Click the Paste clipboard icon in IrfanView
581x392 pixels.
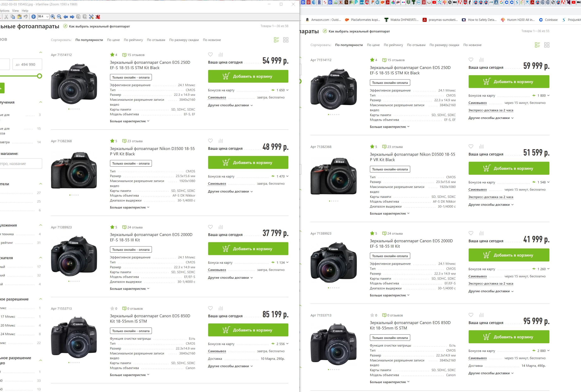pyautogui.click(x=19, y=17)
